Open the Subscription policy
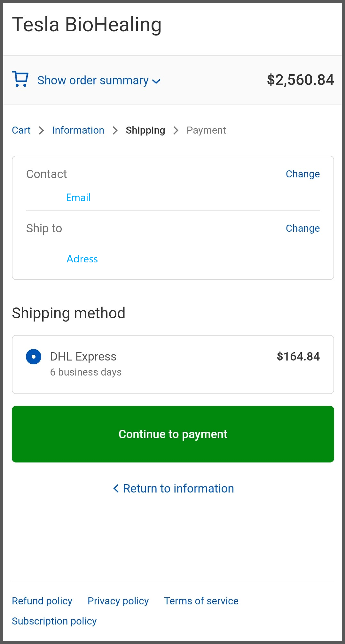The height and width of the screenshot is (644, 345). click(x=54, y=621)
